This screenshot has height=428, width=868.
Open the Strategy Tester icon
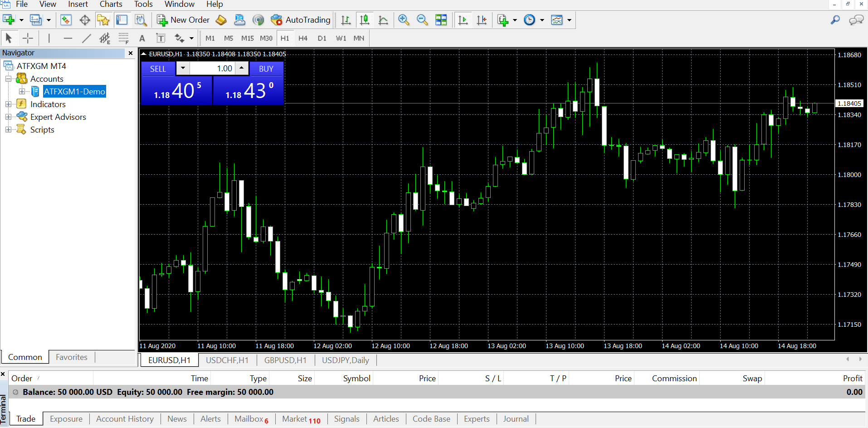[x=141, y=20]
